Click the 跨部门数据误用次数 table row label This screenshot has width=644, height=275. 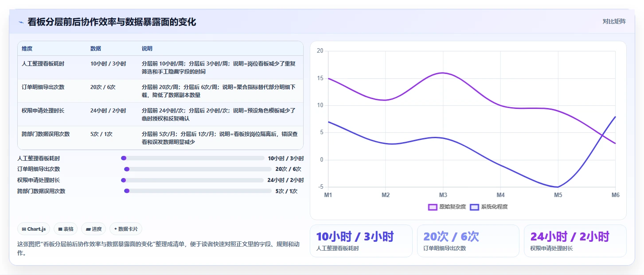46,134
